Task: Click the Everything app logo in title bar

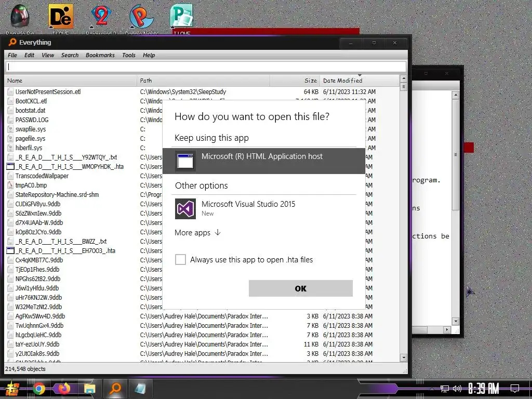Action: [12, 42]
